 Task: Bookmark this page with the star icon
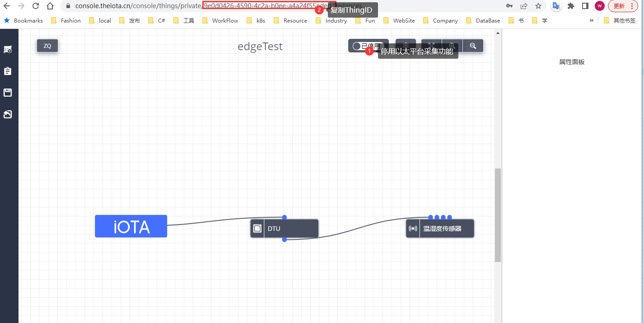tap(538, 6)
